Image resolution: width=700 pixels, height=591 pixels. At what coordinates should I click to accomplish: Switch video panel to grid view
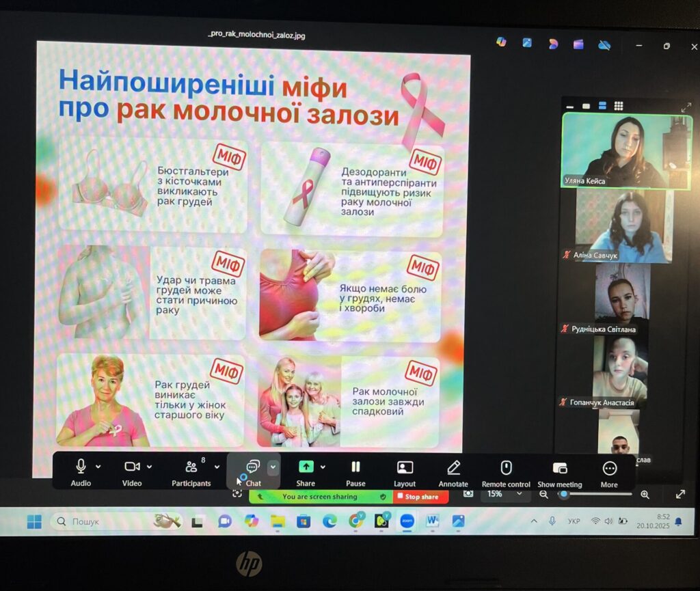coord(619,106)
